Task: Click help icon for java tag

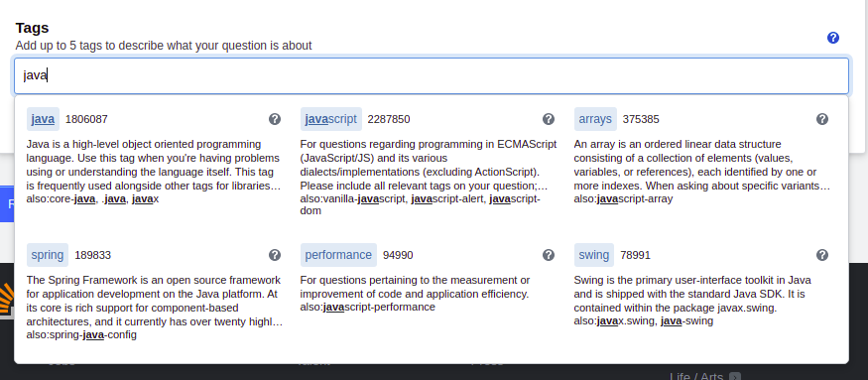Action: (x=275, y=119)
